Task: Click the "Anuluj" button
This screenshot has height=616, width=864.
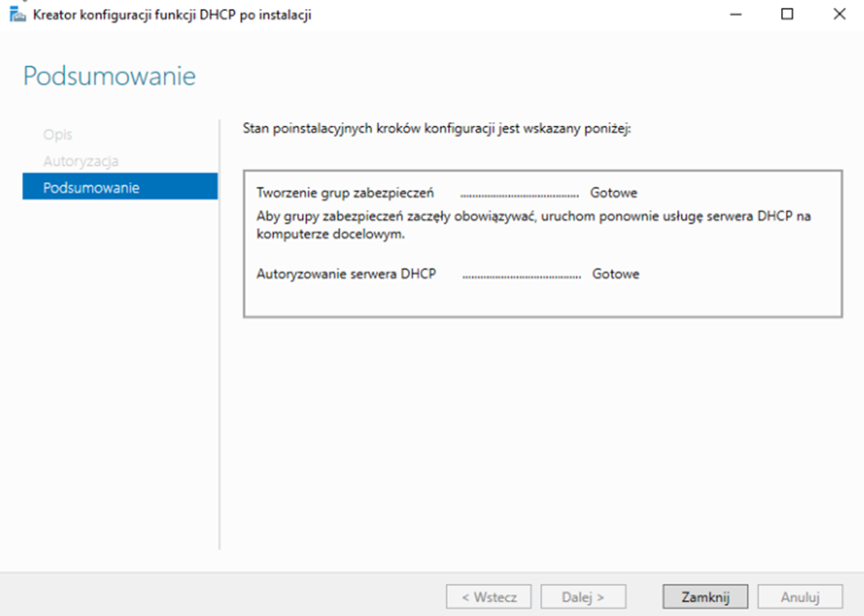Action: click(x=800, y=597)
